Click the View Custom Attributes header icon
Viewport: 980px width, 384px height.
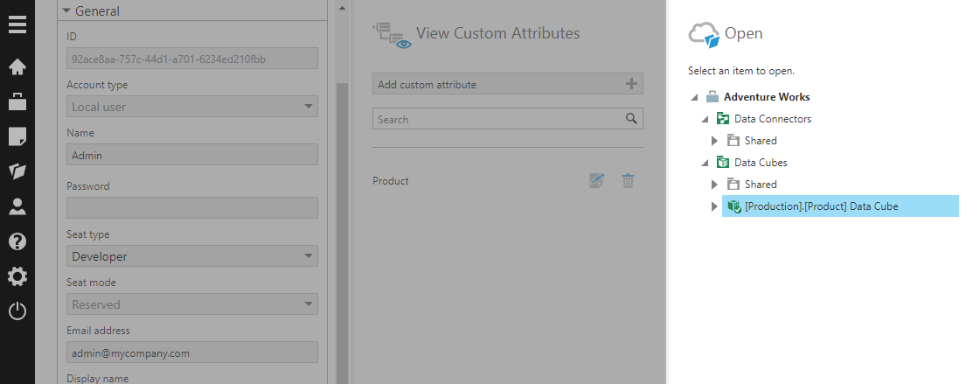392,35
